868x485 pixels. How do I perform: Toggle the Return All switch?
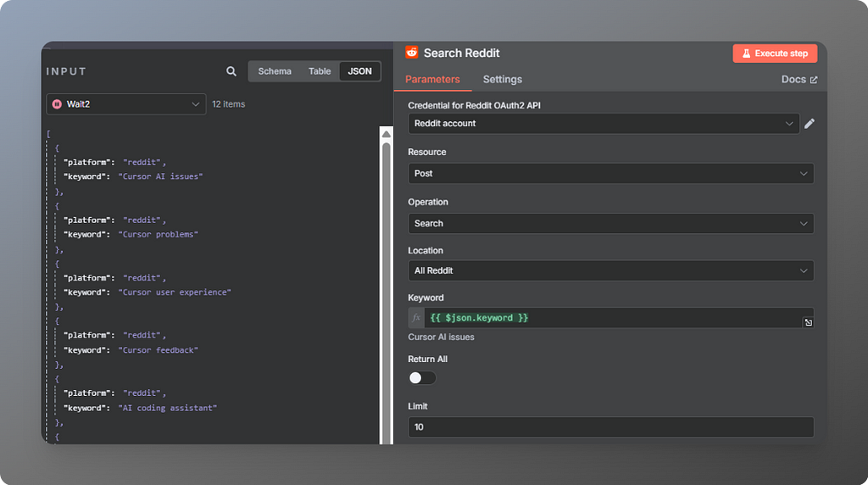point(422,377)
